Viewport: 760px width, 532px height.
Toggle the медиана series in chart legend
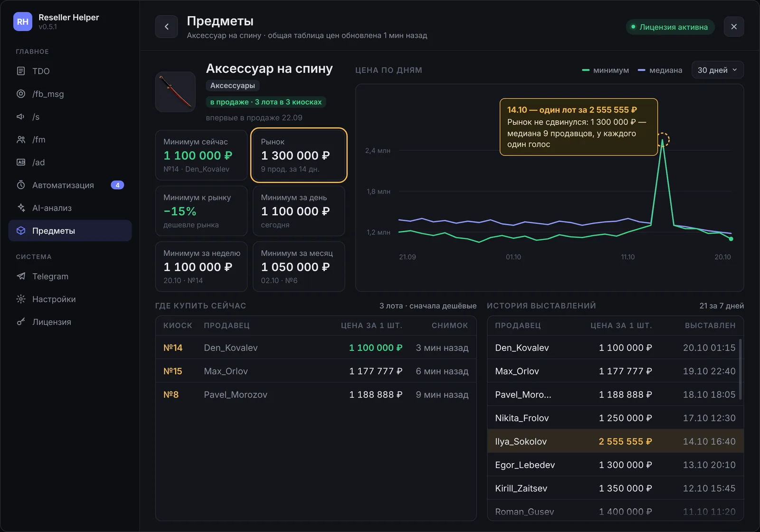[x=660, y=70]
